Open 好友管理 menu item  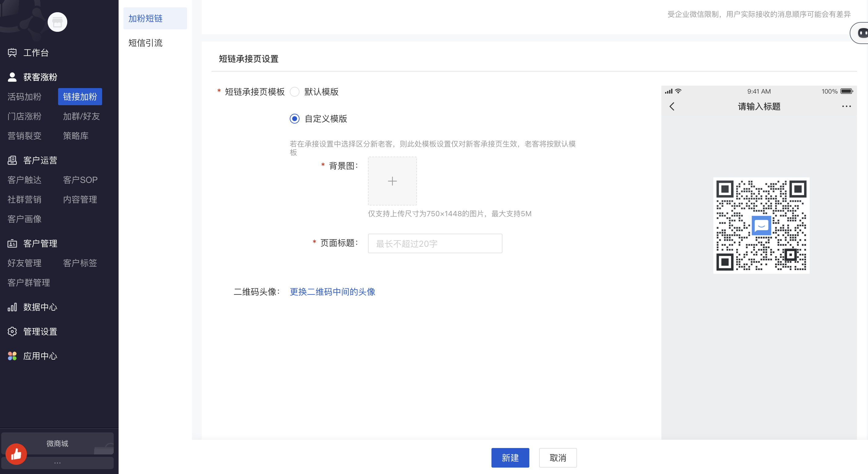(x=24, y=263)
